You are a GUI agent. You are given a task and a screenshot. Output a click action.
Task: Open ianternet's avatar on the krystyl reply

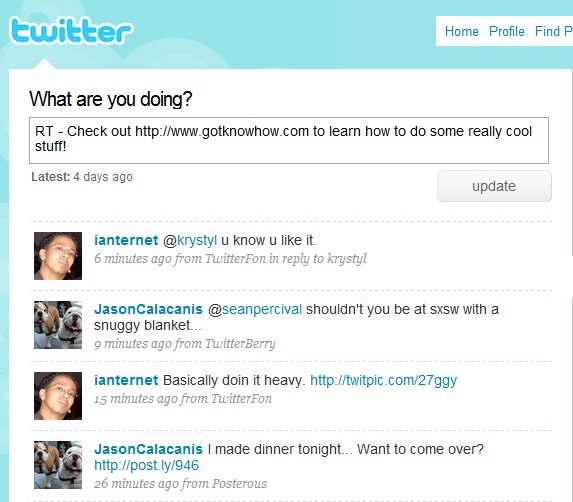click(x=58, y=256)
